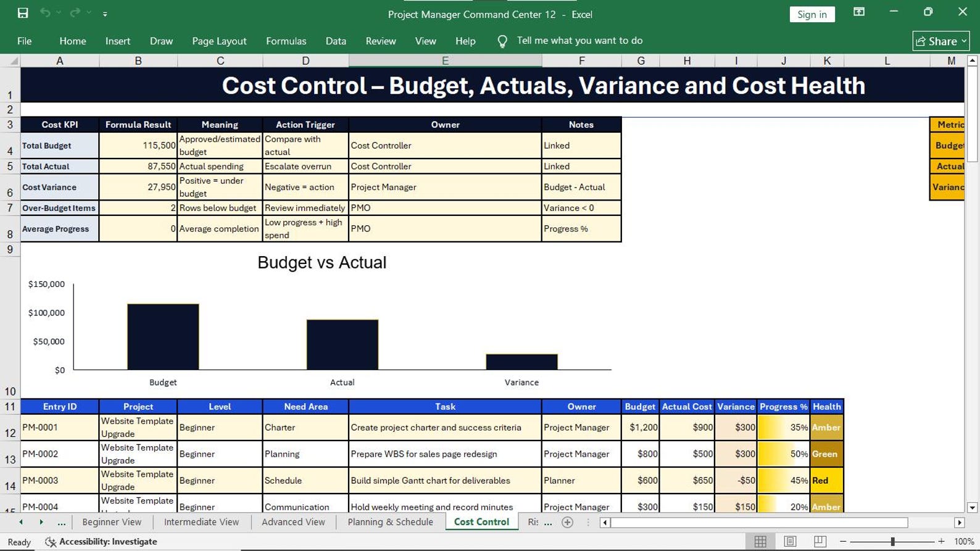Image resolution: width=980 pixels, height=551 pixels.
Task: Click the Sign in button
Action: (x=812, y=14)
